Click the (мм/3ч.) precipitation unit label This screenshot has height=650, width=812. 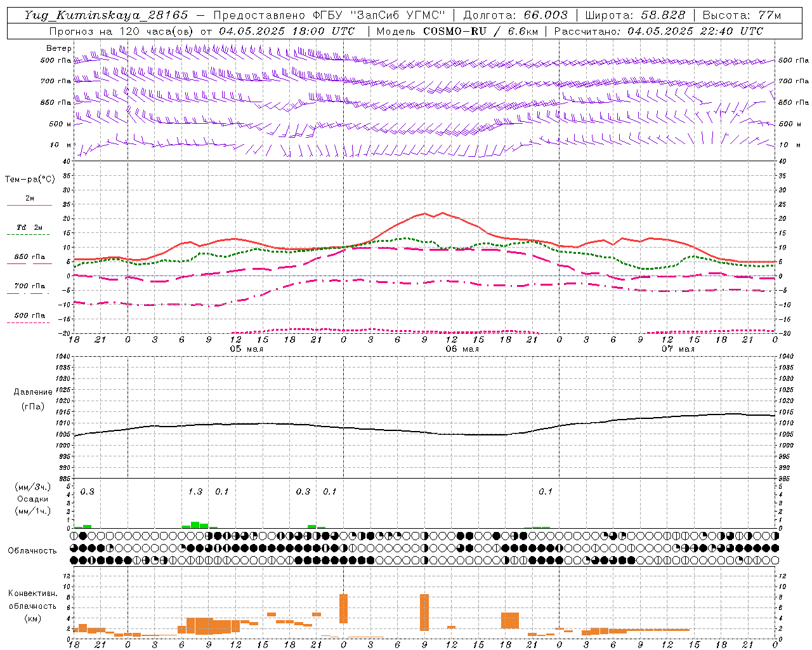pos(33,487)
